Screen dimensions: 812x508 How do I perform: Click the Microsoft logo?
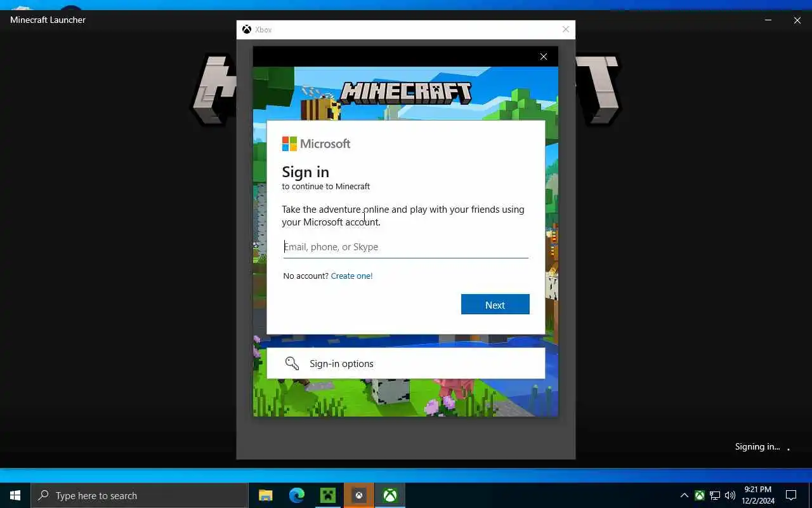(316, 144)
